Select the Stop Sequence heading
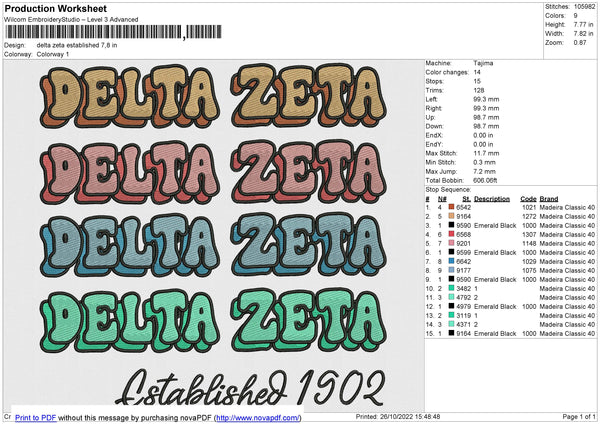This screenshot has height=424, width=600. coord(448,189)
